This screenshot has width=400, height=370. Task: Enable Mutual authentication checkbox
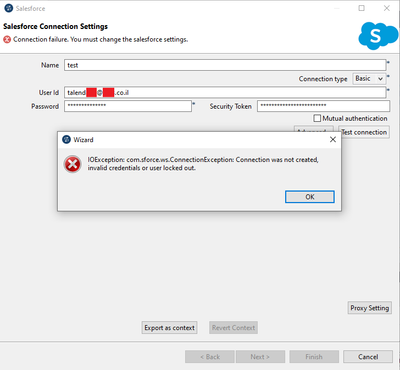pyautogui.click(x=317, y=118)
